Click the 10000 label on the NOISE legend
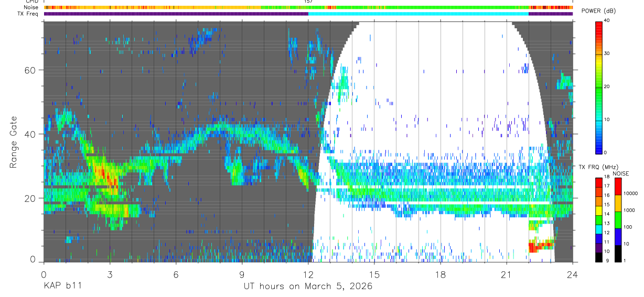 [x=630, y=193]
